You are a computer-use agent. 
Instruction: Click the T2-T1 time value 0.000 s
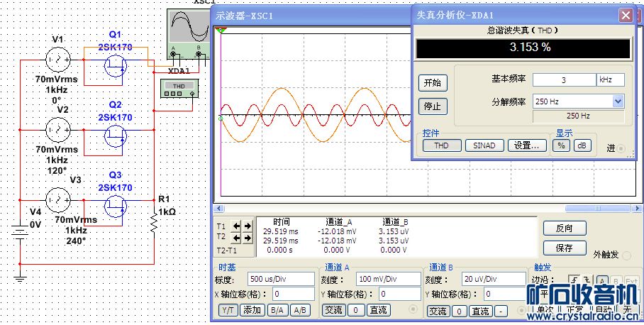279,250
